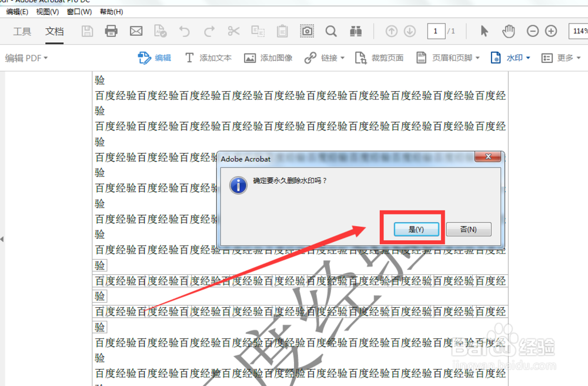
Task: Go to next page with down arrow
Action: point(410,31)
